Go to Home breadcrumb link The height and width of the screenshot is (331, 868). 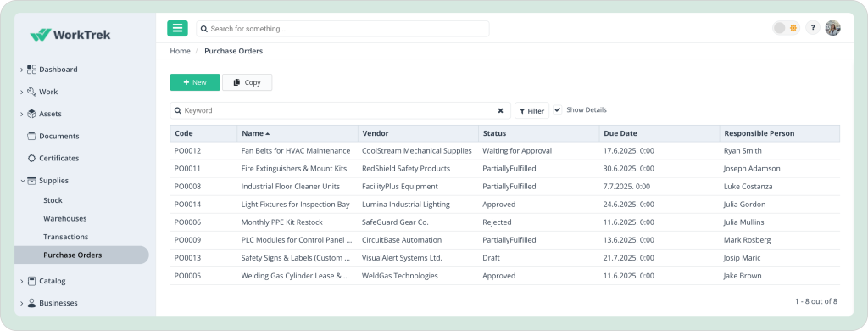180,51
